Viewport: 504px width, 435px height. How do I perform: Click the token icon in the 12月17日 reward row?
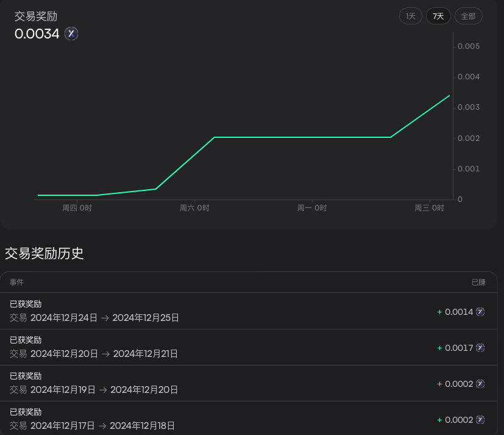coord(480,420)
